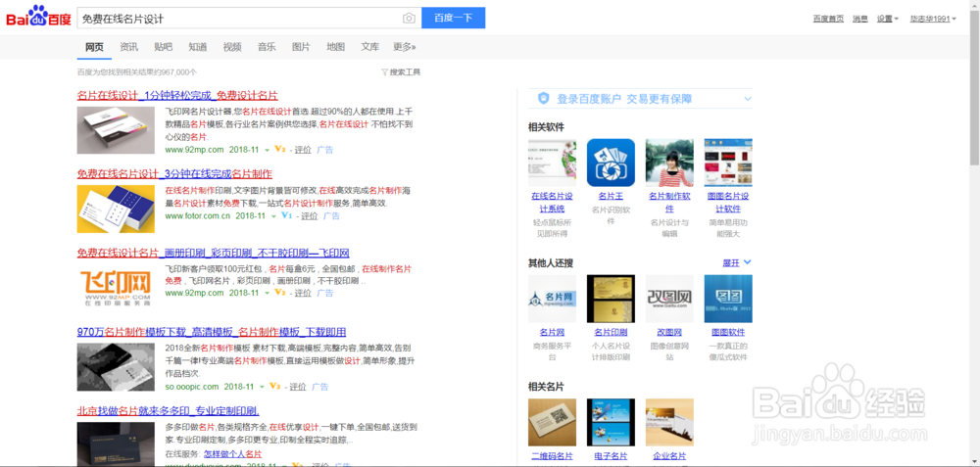Image resolution: width=980 pixels, height=467 pixels.
Task: Open 在线名片设计系统 software thumbnail
Action: point(552,163)
